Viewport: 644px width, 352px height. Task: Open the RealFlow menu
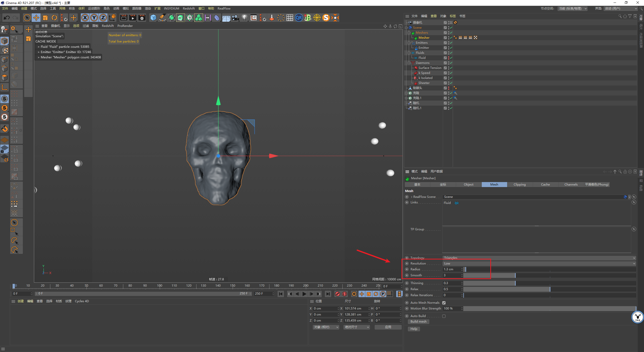[224, 9]
